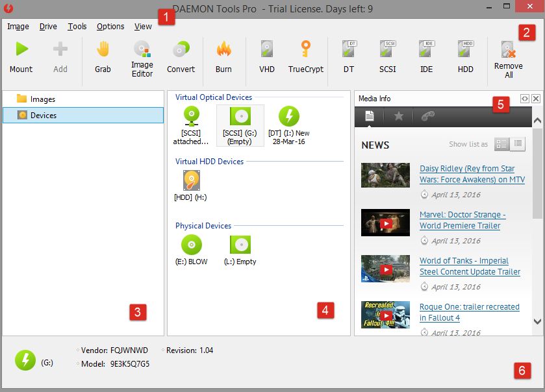Switch to the gamepad games tab
The width and height of the screenshot is (545, 392).
427,116
